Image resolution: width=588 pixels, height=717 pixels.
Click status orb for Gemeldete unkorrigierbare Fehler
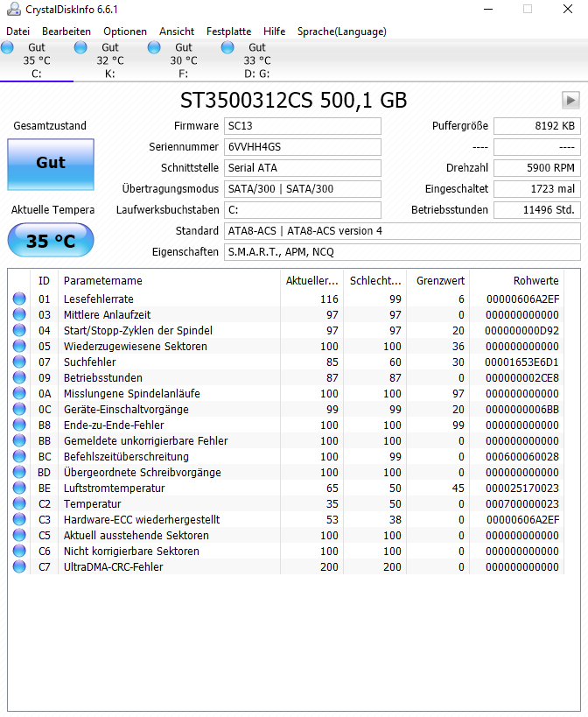click(19, 441)
